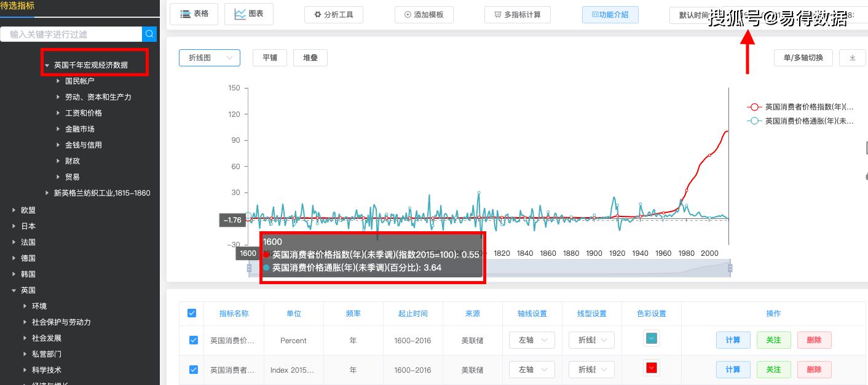
Task: Expand the 环境 category
Action: point(25,306)
